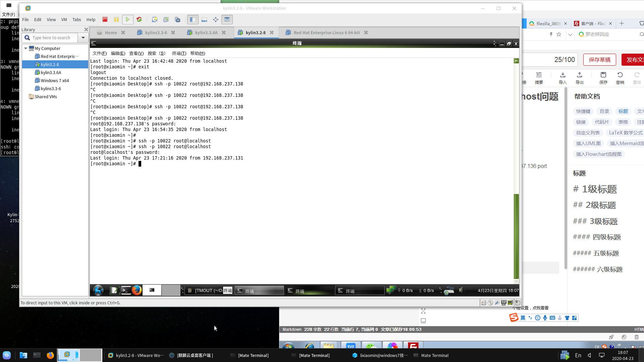The width and height of the screenshot is (644, 362).
Task: Take a snapshot of this VM
Action: click(x=155, y=19)
